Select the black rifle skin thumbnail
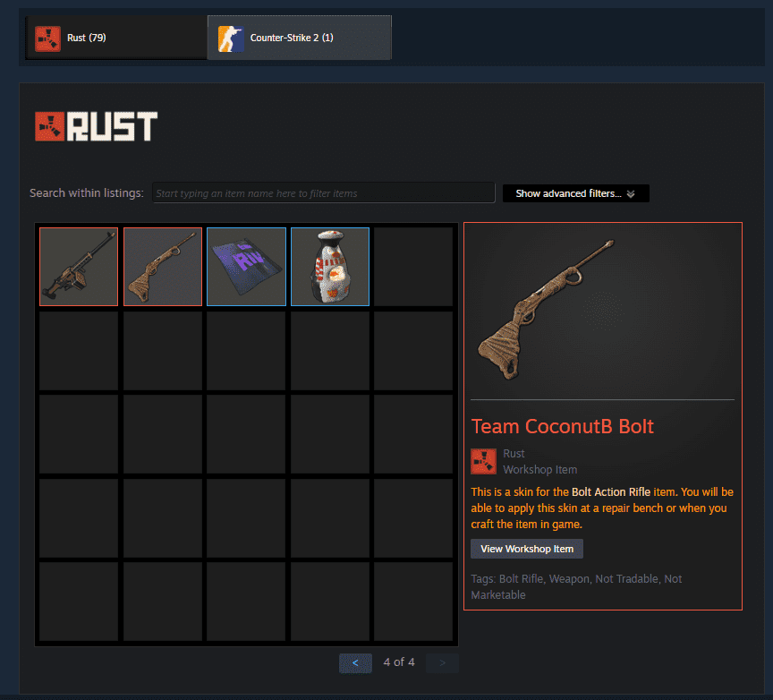 pyautogui.click(x=79, y=267)
